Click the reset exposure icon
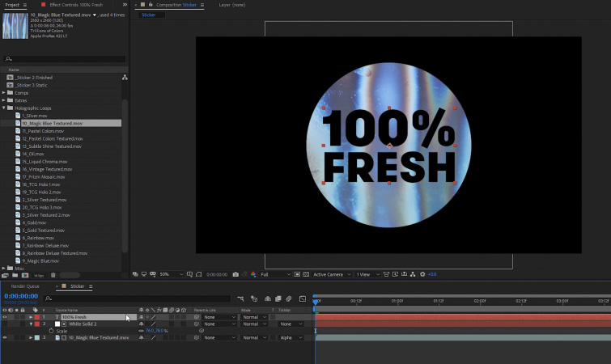611x364 pixels. (x=422, y=274)
